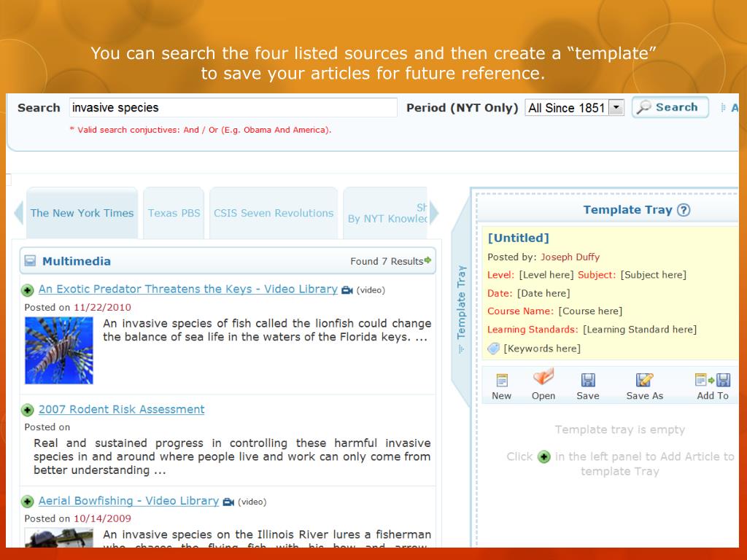Click video camera icon beside Exotic Predator title

coord(347,290)
